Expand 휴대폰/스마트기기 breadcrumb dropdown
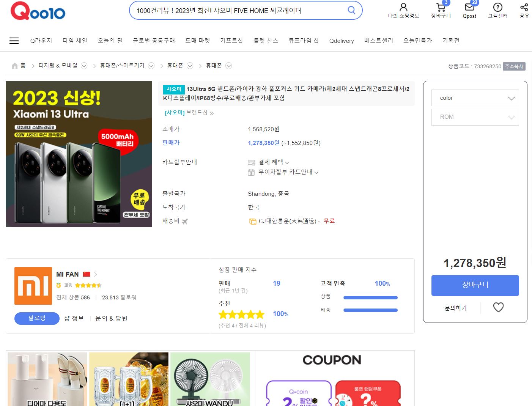The width and height of the screenshot is (532, 406). pos(151,66)
